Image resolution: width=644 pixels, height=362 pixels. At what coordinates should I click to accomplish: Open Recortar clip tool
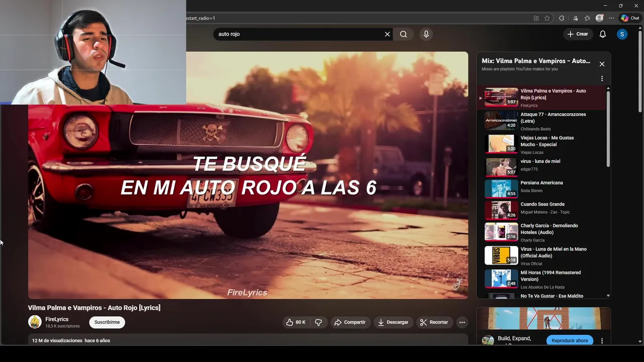pos(434,322)
